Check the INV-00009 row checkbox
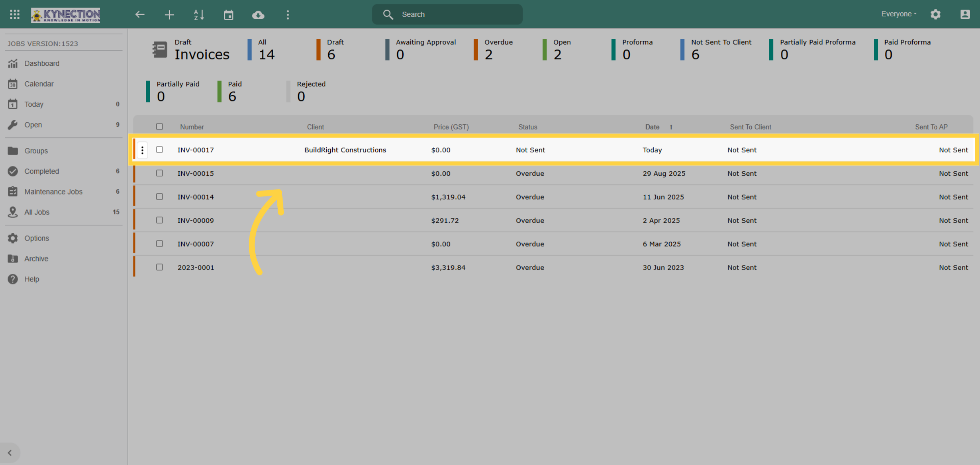This screenshot has width=980, height=465. (x=160, y=220)
